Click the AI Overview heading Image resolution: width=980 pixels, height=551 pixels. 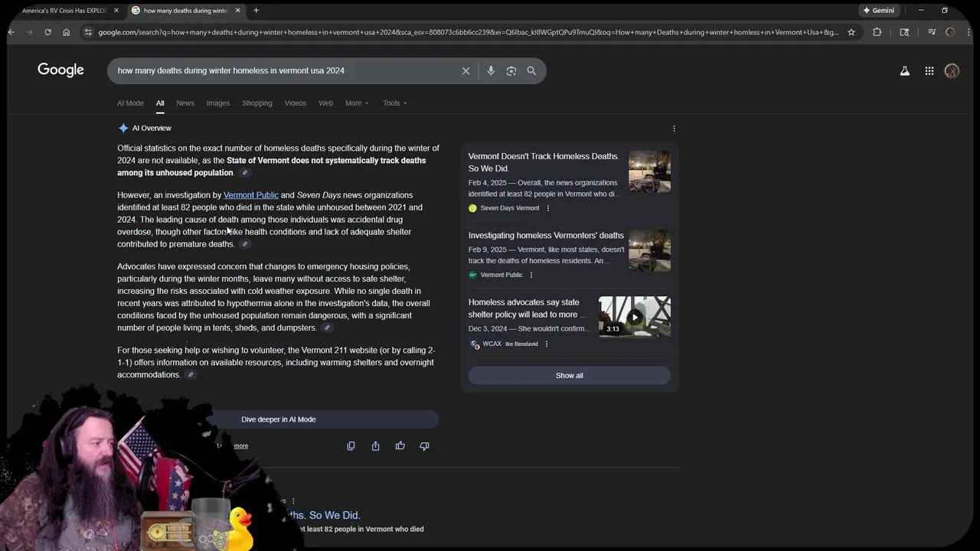pos(152,129)
